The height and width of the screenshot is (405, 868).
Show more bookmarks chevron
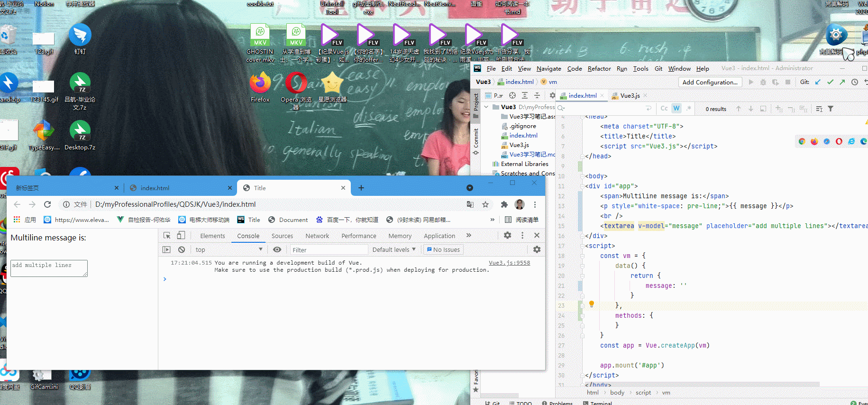(493, 220)
